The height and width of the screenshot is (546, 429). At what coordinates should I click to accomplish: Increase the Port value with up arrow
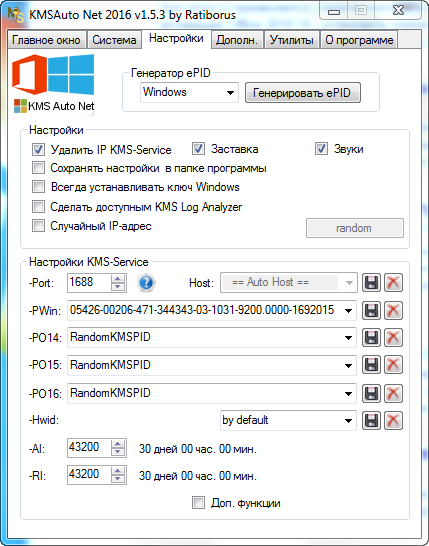118,278
